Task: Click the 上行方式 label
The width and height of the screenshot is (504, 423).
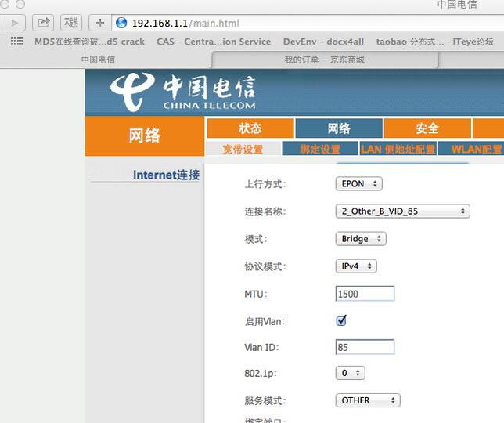Action: click(265, 184)
